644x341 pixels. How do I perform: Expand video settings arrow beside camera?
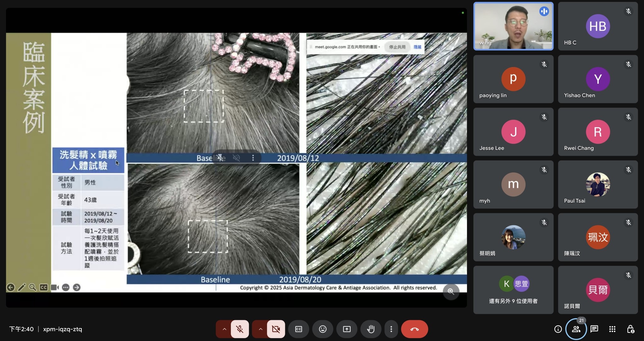pyautogui.click(x=260, y=329)
